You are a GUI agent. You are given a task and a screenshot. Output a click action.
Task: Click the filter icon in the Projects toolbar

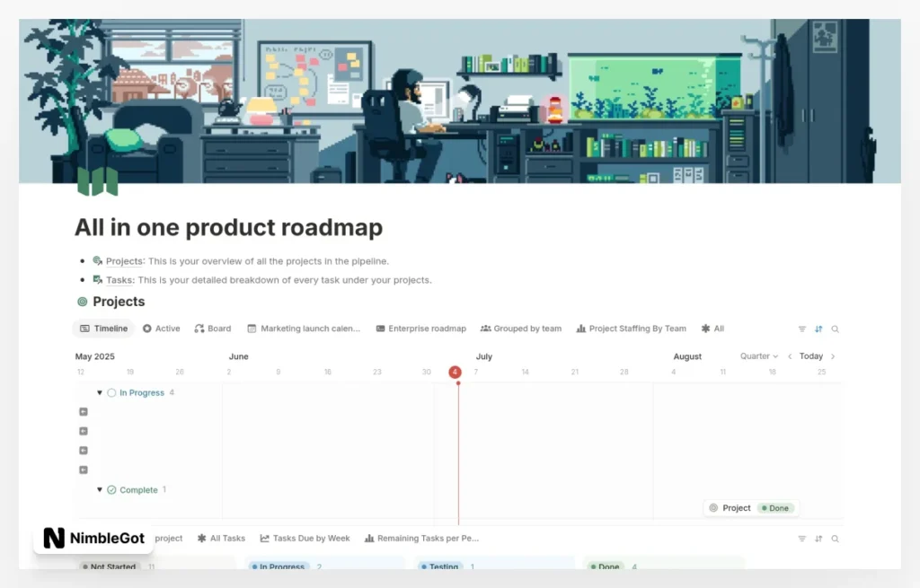[x=802, y=329]
